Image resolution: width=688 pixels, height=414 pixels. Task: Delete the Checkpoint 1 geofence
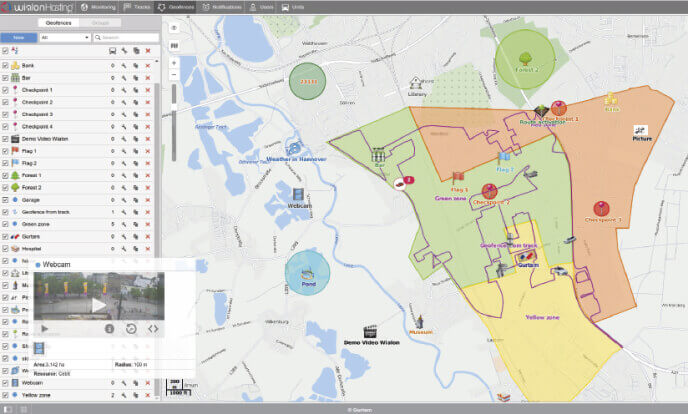tap(148, 90)
